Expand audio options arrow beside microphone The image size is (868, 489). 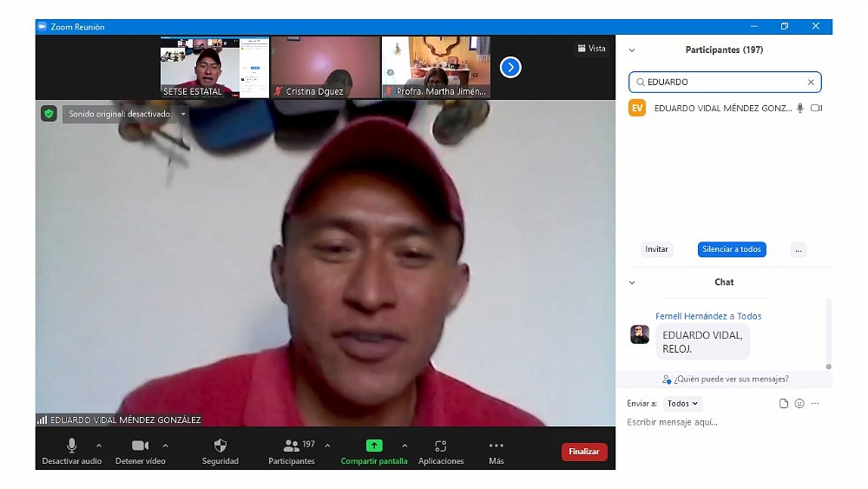click(99, 446)
